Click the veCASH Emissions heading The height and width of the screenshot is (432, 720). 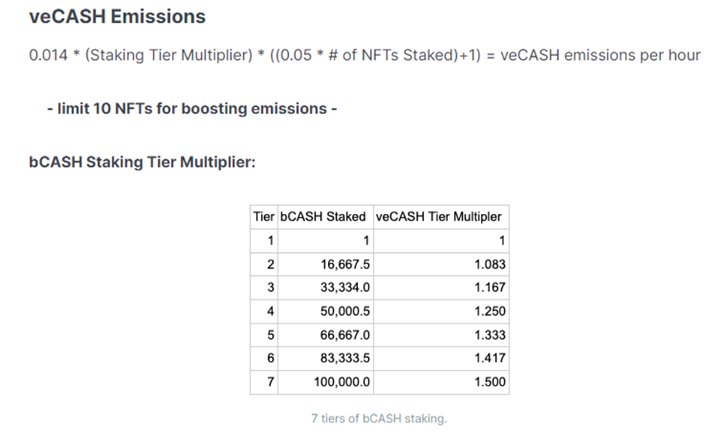point(118,17)
